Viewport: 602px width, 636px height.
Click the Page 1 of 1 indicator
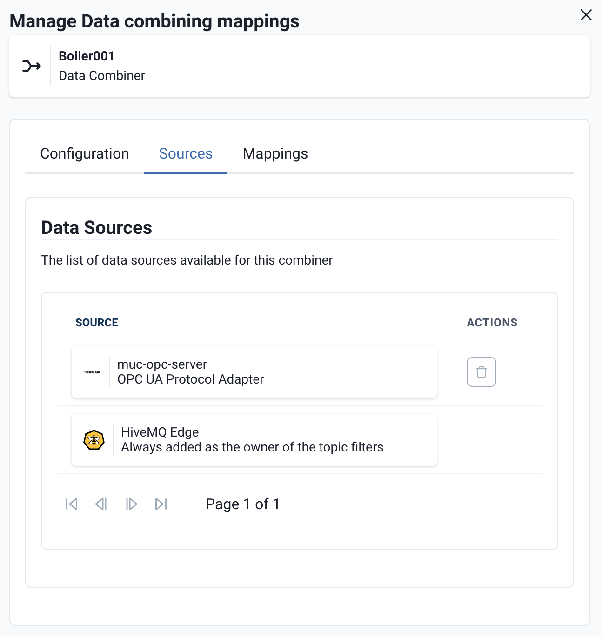click(242, 504)
